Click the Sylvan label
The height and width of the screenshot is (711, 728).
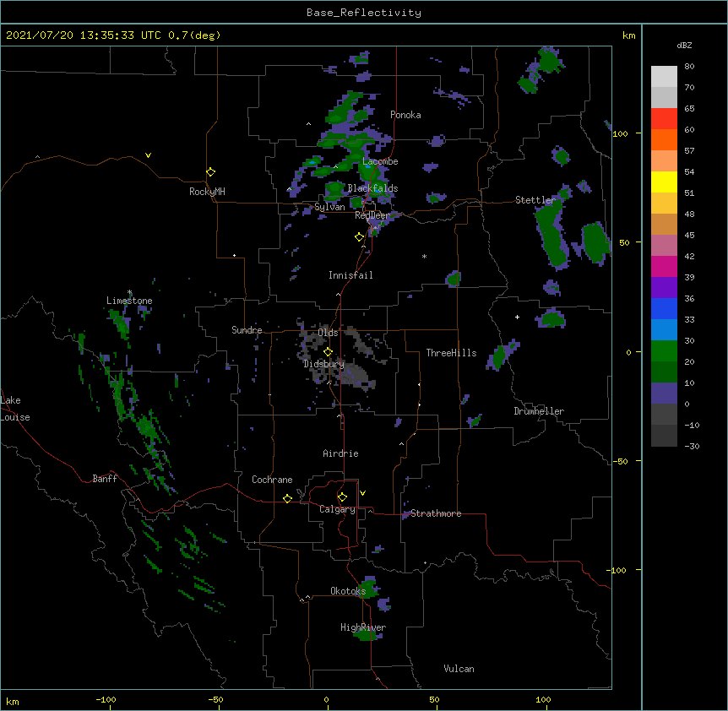[x=329, y=207]
